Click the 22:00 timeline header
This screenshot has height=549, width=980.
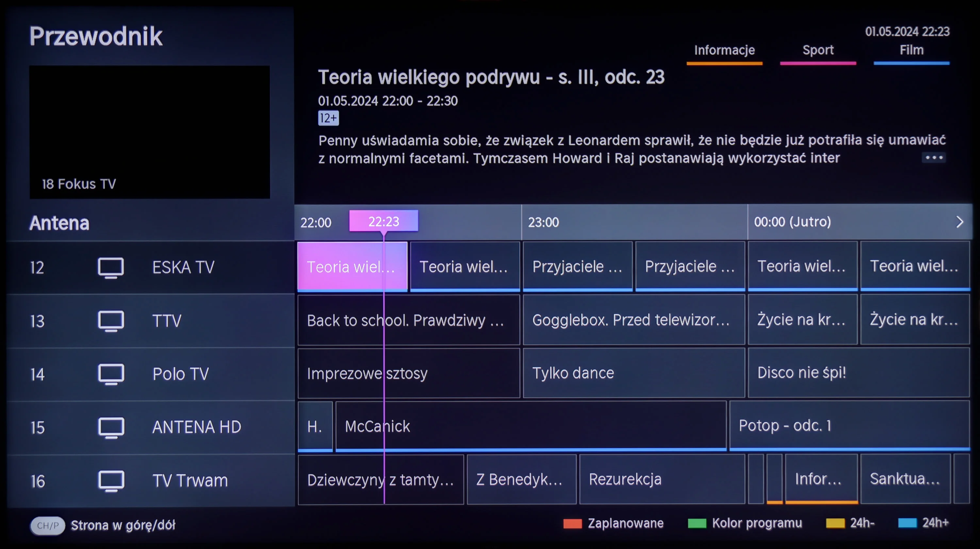pyautogui.click(x=316, y=223)
